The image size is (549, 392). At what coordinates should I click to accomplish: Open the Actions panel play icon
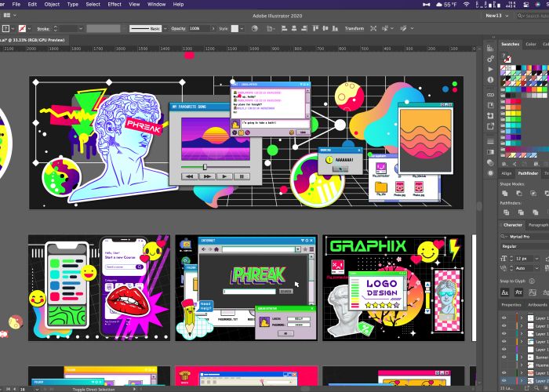coord(491,68)
